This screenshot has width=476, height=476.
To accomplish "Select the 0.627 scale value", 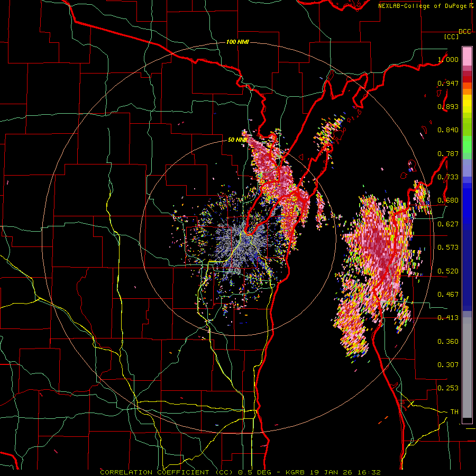I will [448, 224].
